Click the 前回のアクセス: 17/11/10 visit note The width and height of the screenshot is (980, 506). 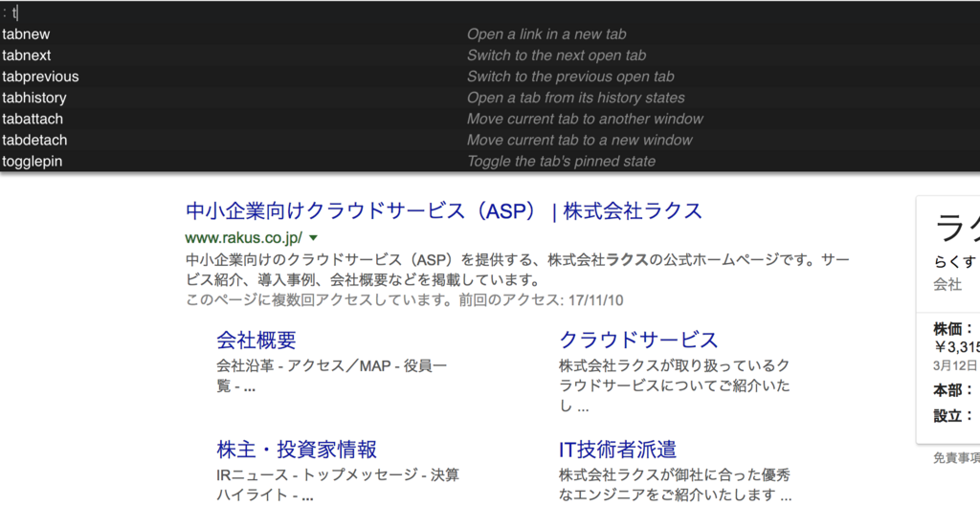coord(541,300)
